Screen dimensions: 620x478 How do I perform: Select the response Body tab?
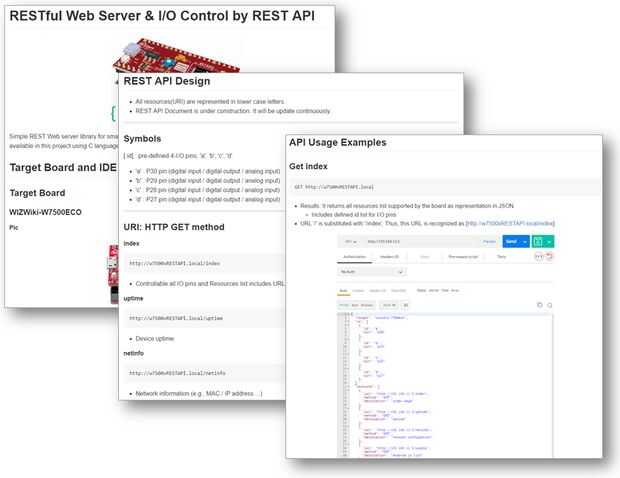click(343, 291)
